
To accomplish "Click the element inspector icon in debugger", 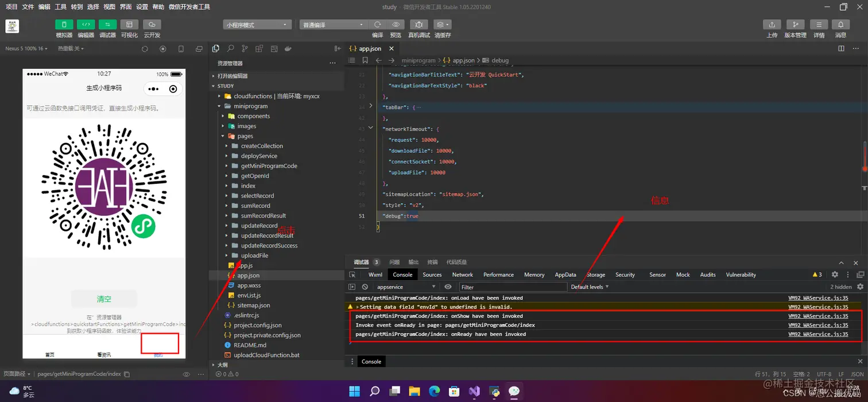I will [x=352, y=275].
